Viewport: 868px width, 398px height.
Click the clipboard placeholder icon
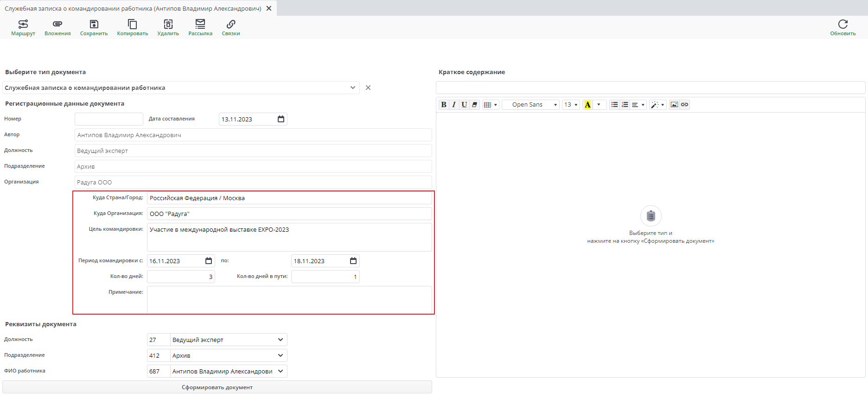pos(651,216)
